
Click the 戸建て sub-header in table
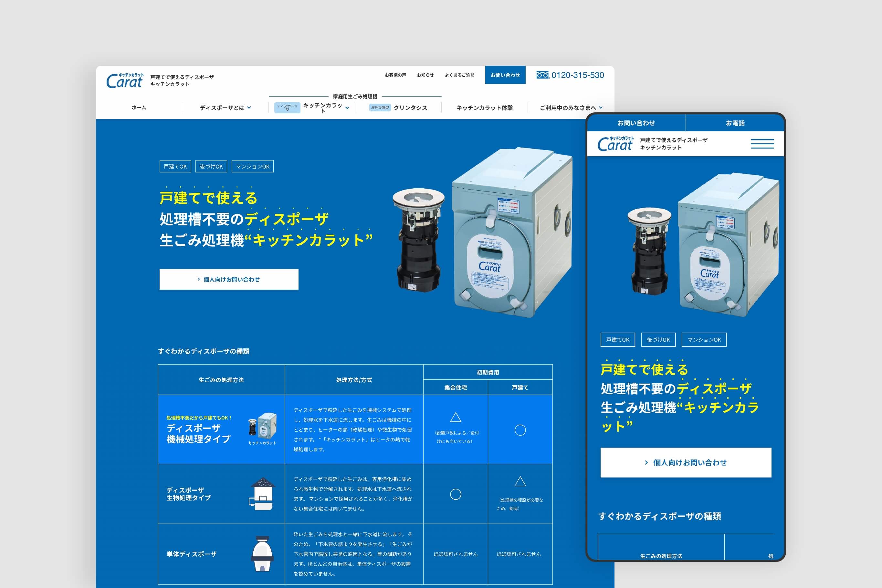click(520, 387)
